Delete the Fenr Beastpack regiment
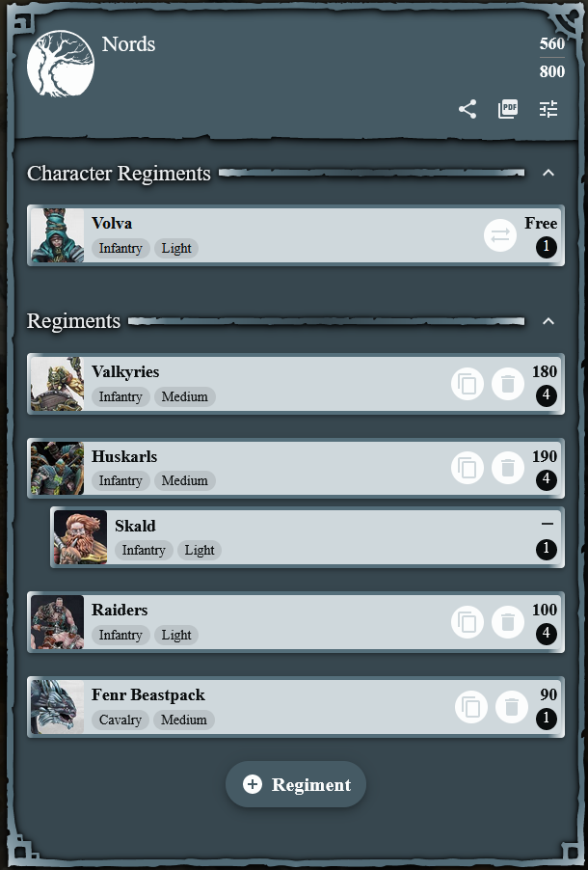This screenshot has width=588, height=870. (512, 707)
